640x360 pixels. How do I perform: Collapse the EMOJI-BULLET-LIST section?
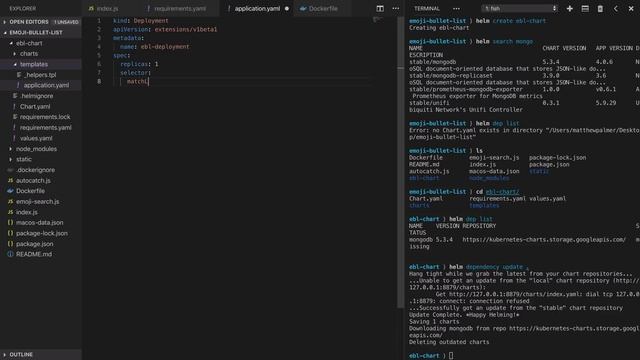(x=41, y=33)
